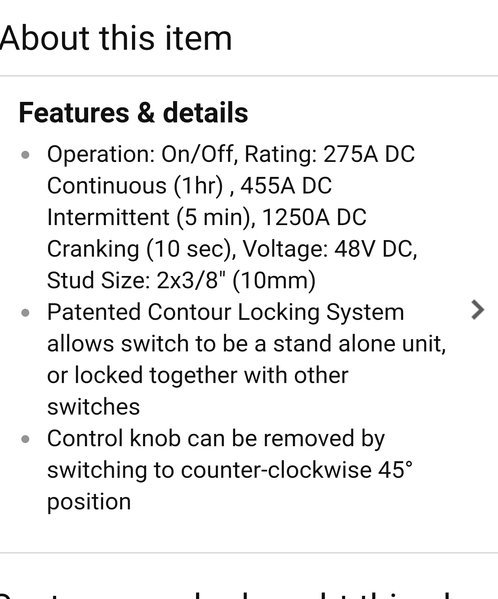Tap 'Control knob can be removed by' text
Screen dimensions: 498x599
[x=216, y=439]
